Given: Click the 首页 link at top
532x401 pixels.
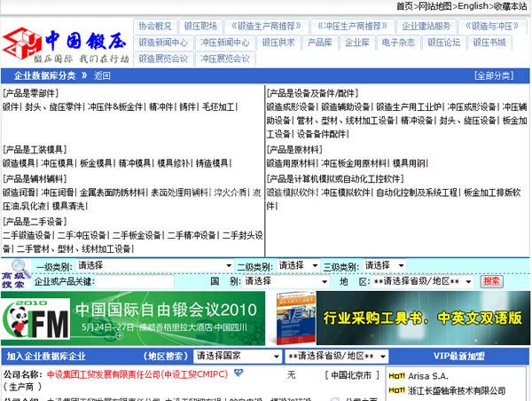Looking at the screenshot, I should click(x=405, y=6).
